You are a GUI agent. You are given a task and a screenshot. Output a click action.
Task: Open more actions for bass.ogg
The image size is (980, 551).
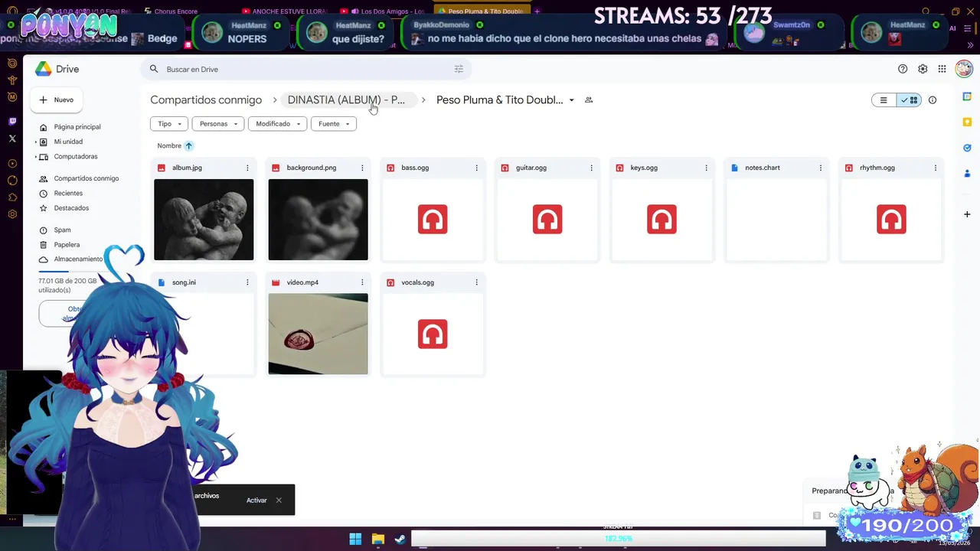476,168
